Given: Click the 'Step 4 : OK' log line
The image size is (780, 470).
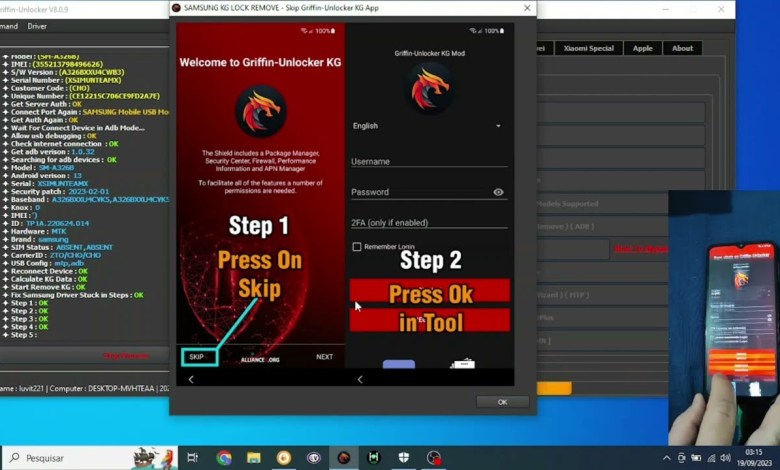Looking at the screenshot, I should (x=25, y=327).
